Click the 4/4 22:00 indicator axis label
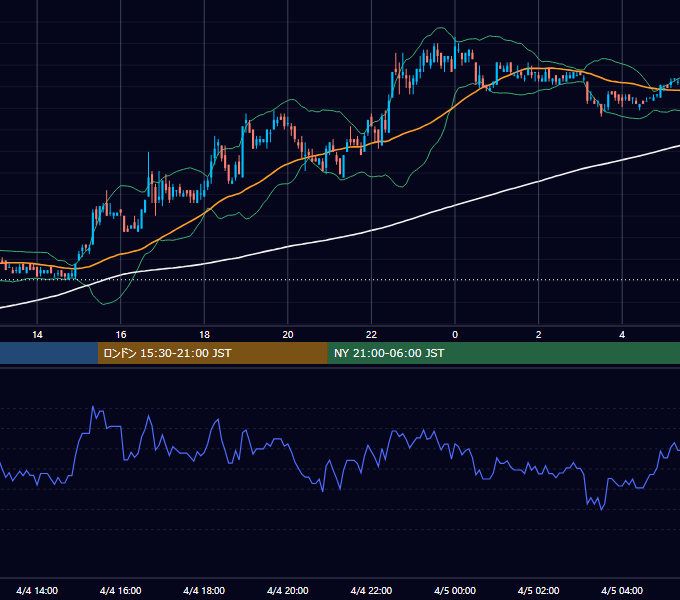The height and width of the screenshot is (600, 680). 371,590
